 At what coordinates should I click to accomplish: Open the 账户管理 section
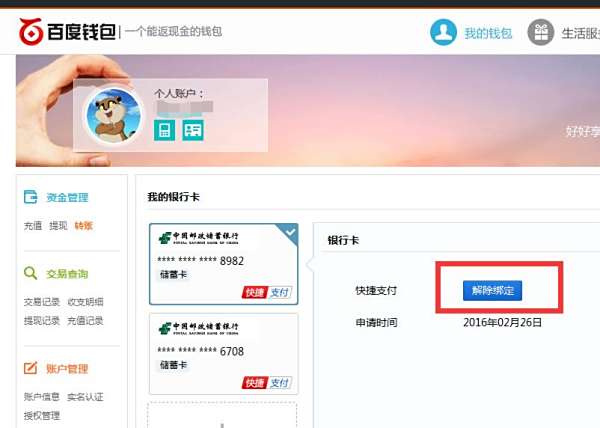coord(67,369)
